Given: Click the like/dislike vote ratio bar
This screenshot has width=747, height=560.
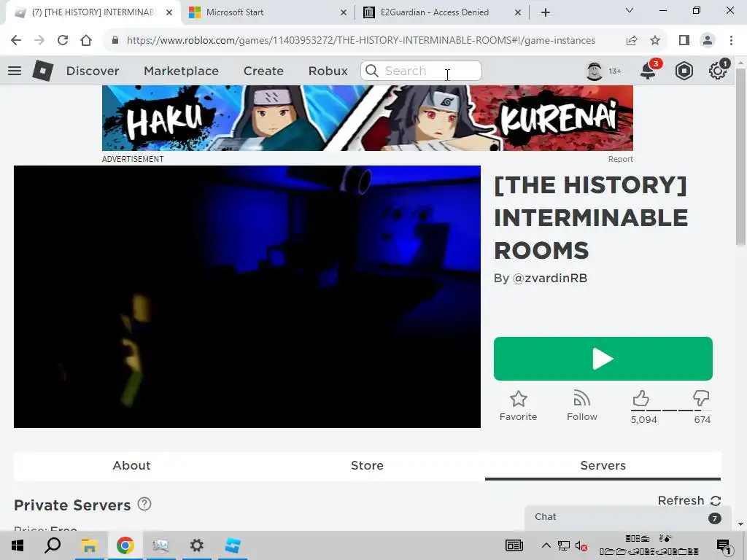Looking at the screenshot, I should tap(671, 410).
